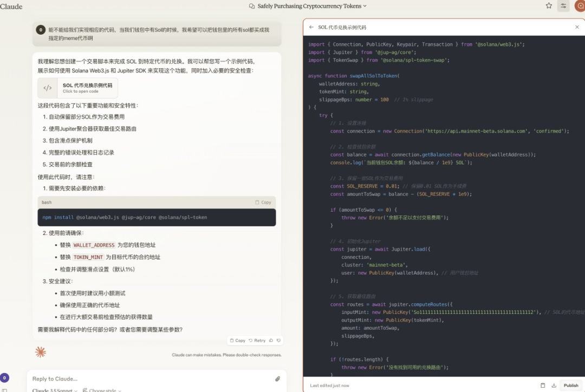Attach a file with paperclip icon
The height and width of the screenshot is (392, 585).
point(277,379)
